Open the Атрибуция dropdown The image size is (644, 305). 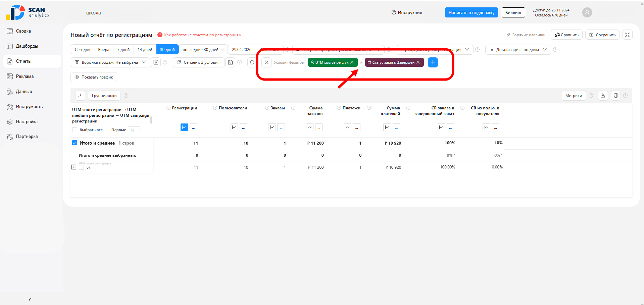pos(435,50)
